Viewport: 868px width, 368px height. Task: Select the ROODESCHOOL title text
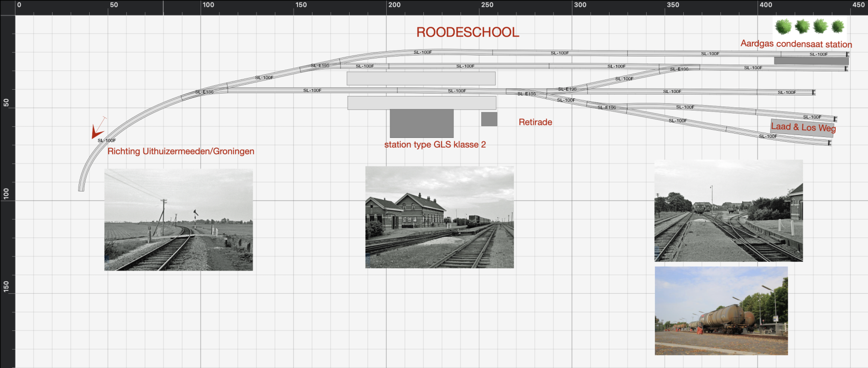(x=468, y=32)
